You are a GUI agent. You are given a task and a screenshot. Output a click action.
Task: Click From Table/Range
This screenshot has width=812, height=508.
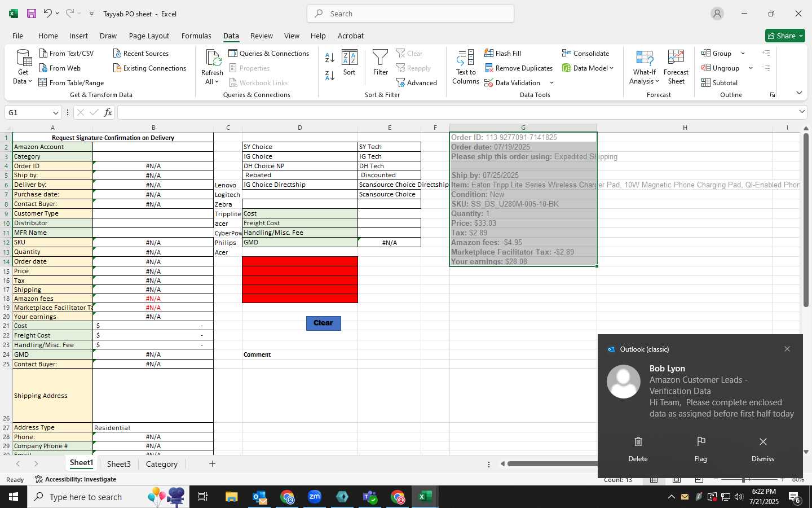coord(71,82)
